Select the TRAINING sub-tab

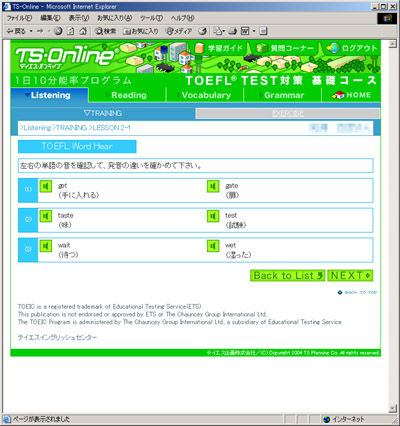103,113
